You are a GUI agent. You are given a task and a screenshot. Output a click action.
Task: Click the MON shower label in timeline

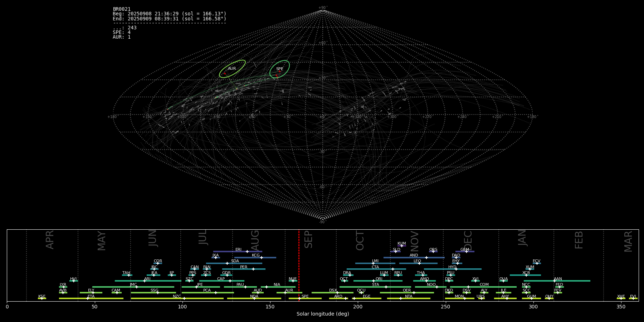point(459,297)
